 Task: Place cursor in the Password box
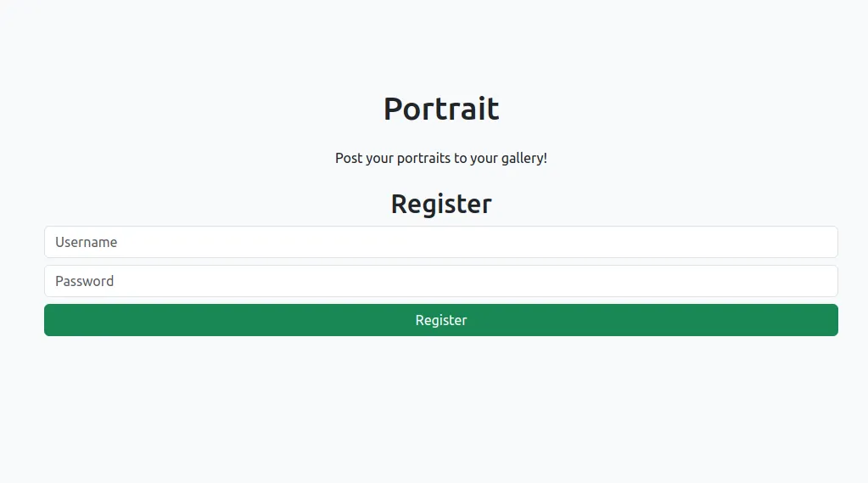[441, 281]
